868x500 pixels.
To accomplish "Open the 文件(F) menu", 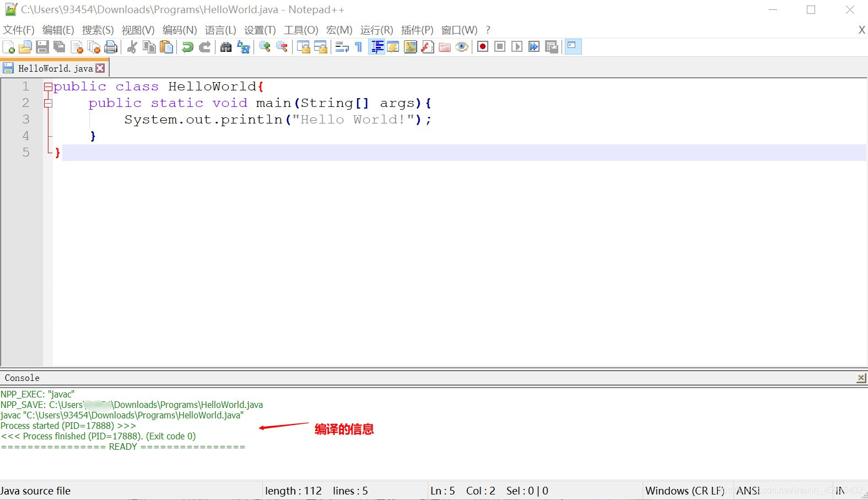I will pos(19,30).
